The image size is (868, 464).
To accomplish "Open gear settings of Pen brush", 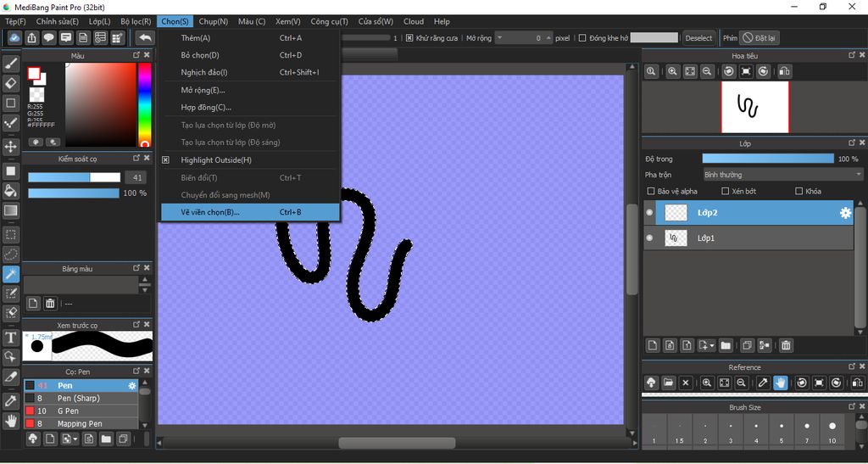I will [x=131, y=385].
